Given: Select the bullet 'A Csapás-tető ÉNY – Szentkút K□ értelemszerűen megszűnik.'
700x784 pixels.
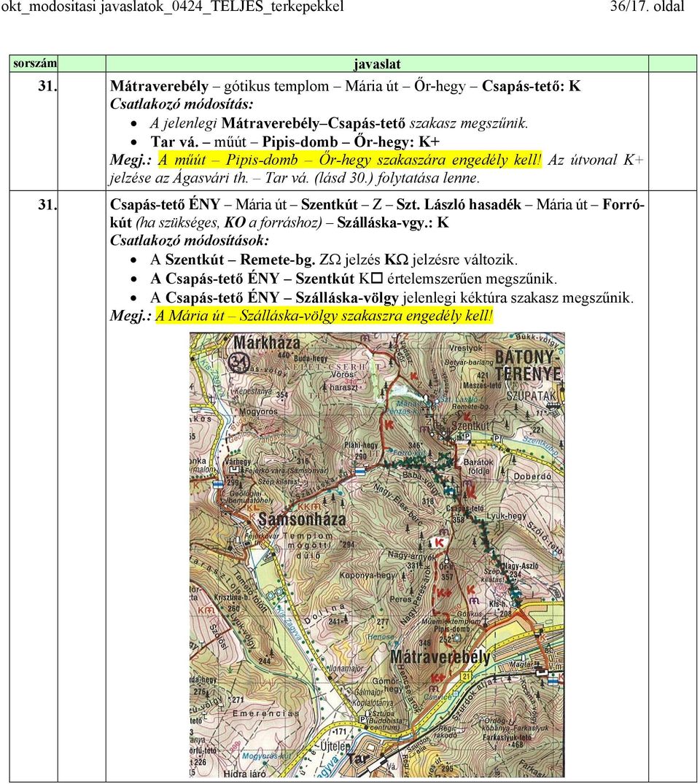Looking at the screenshot, I should [x=354, y=279].
